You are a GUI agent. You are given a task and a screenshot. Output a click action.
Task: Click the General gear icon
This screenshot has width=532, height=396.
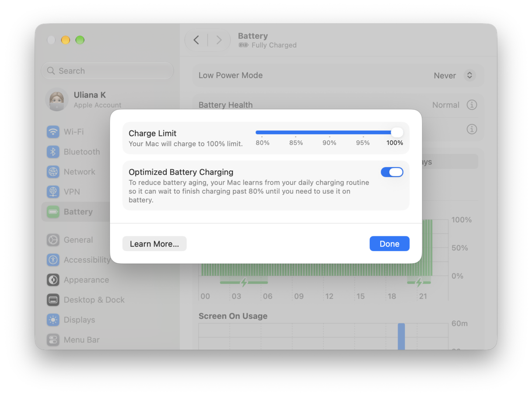(53, 240)
